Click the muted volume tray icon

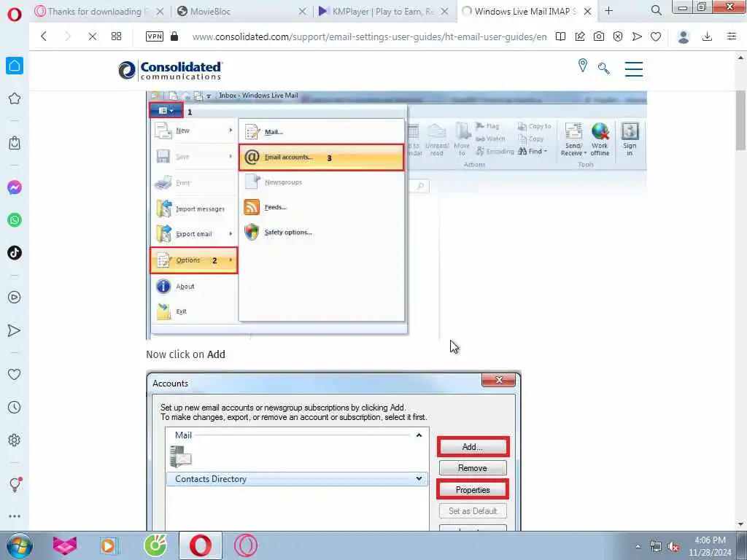(673, 547)
